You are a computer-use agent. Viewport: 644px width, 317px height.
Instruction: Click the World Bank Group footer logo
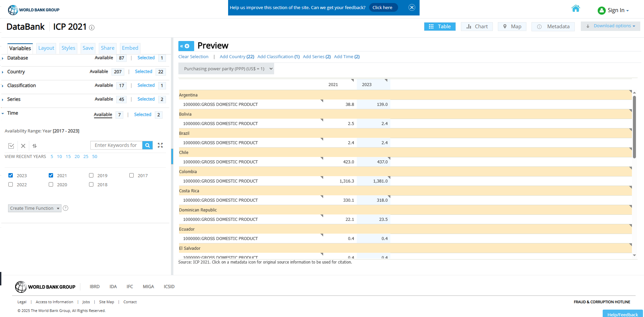point(45,287)
